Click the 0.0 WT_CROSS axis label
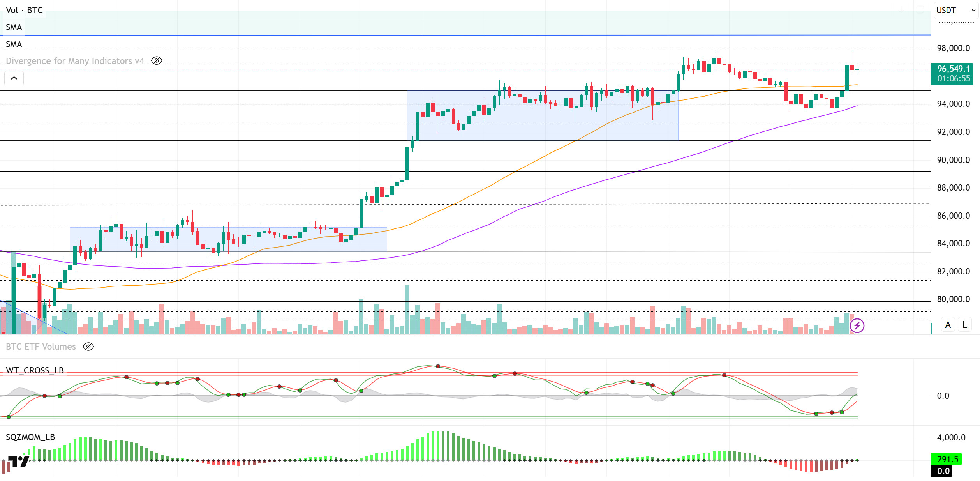The width and height of the screenshot is (980, 481). 943,396
